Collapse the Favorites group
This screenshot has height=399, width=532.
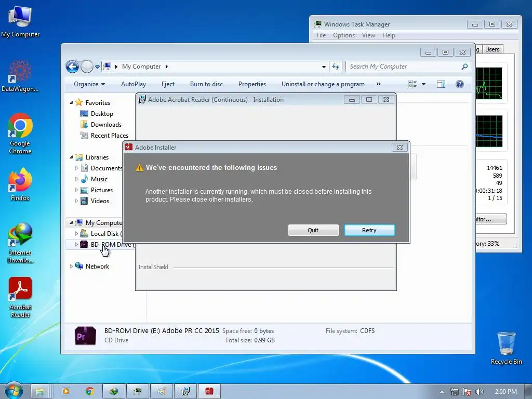click(71, 102)
